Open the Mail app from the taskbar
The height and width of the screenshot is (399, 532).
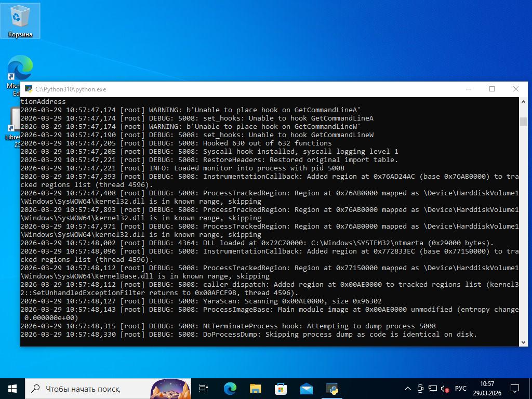point(306,388)
